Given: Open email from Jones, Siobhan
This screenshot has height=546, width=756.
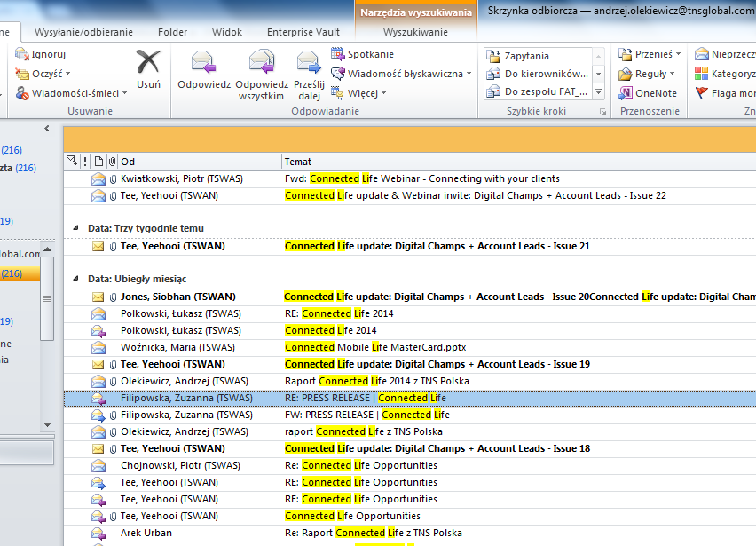Looking at the screenshot, I should click(x=410, y=297).
